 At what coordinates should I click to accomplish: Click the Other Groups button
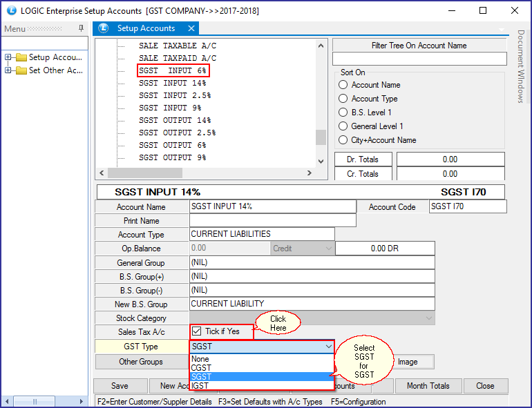click(142, 362)
